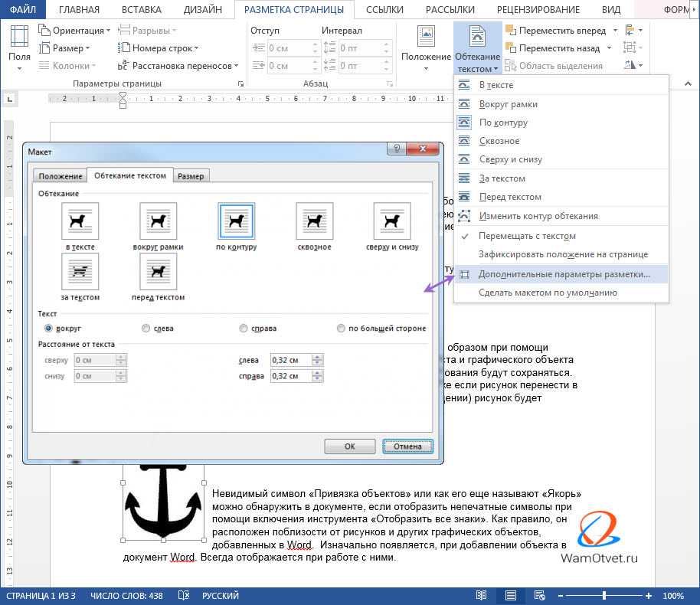Choose Вокруг рамки in wrap menu

pyautogui.click(x=561, y=104)
